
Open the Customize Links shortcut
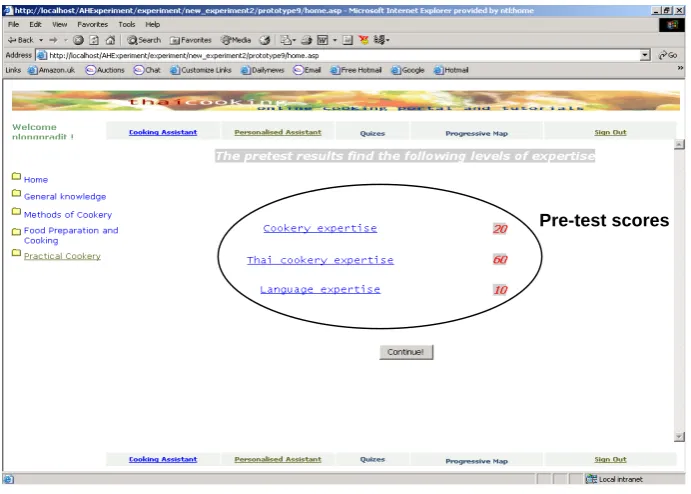coord(201,70)
